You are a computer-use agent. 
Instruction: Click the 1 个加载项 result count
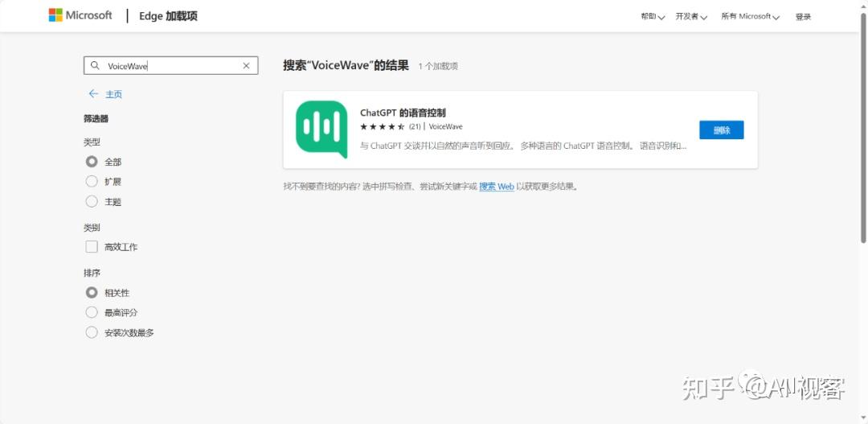438,67
